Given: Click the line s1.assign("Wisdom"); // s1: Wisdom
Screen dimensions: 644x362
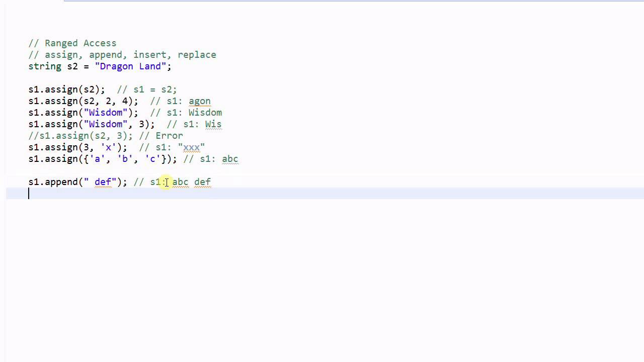Looking at the screenshot, I should coord(125,113).
